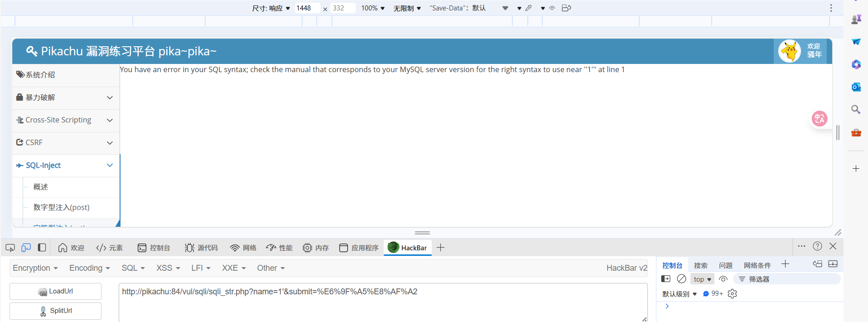Open the 默认级别 log level dropdown
868x322 pixels.
click(x=680, y=294)
